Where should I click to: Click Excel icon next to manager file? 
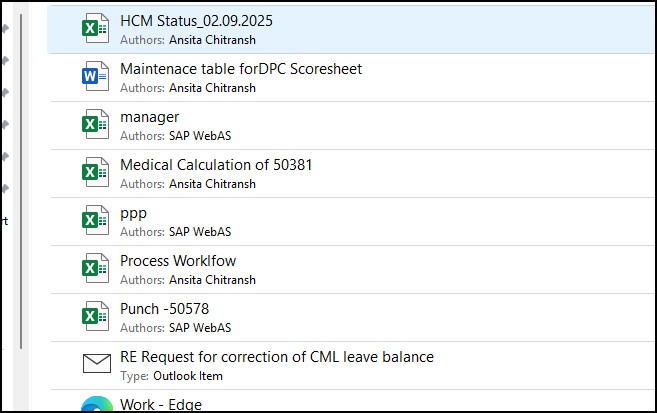pos(96,125)
